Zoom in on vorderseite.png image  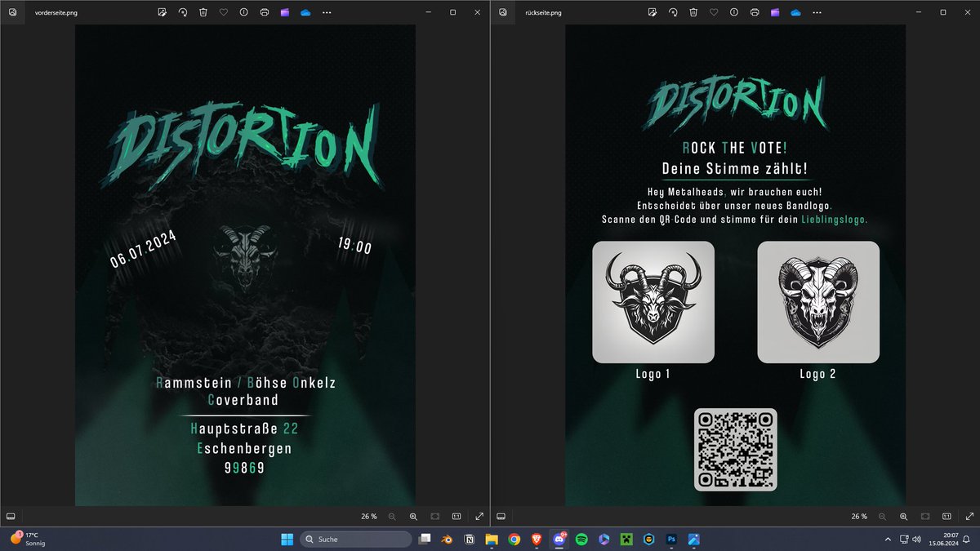click(x=413, y=517)
